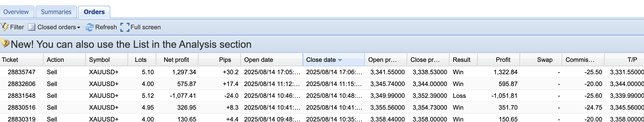This screenshot has width=644, height=122.
Task: Sort by the Ticket column header
Action: coord(10,60)
